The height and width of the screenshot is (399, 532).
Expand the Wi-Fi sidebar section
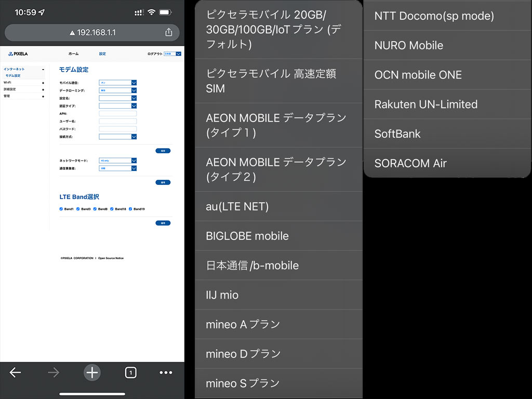pos(43,83)
